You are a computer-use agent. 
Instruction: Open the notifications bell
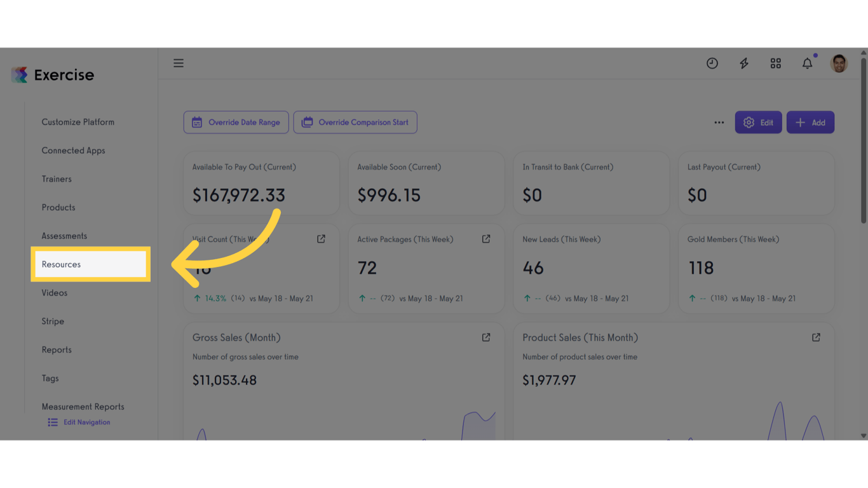tap(808, 63)
